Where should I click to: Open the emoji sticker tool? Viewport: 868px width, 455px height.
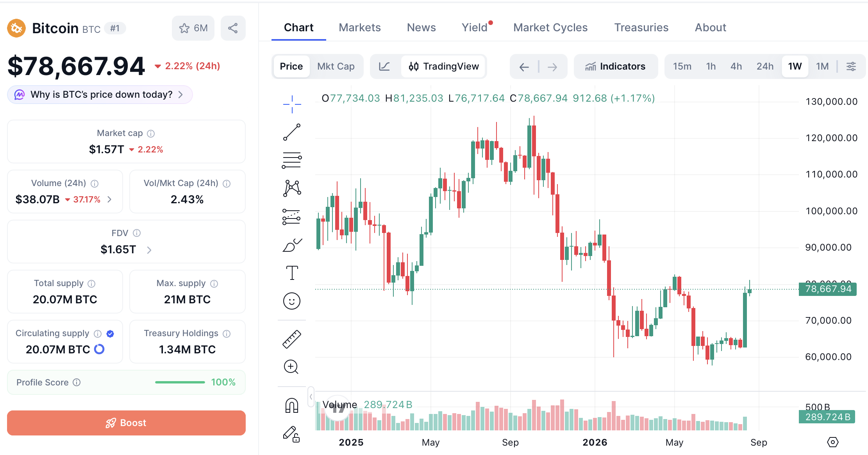[x=292, y=301]
